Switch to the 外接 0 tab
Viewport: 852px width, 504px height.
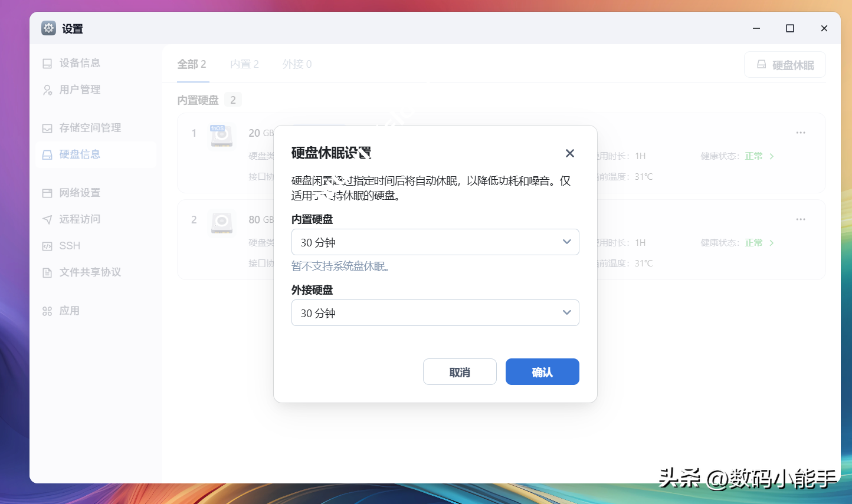point(297,64)
